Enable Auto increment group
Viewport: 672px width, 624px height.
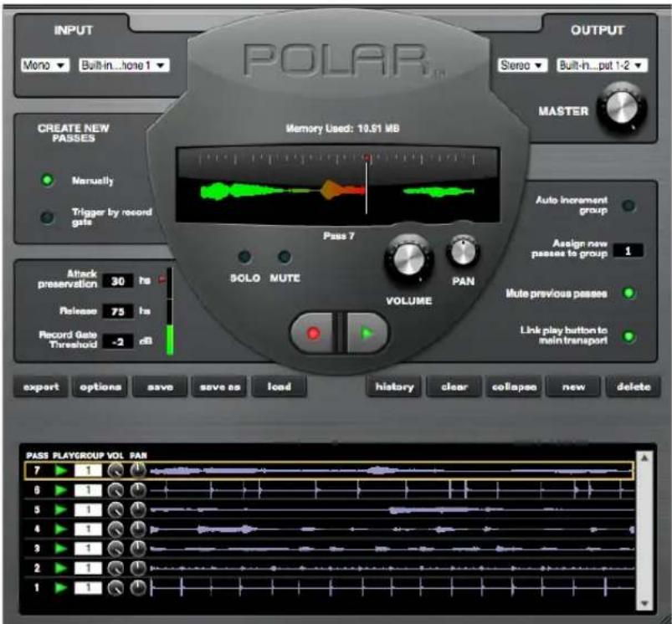click(628, 206)
